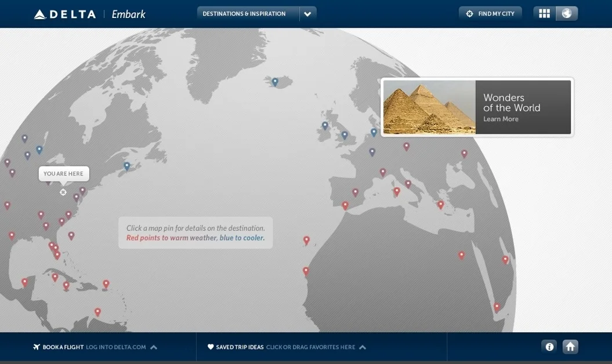Click the Iceland map pin
612x364 pixels.
[x=275, y=82]
